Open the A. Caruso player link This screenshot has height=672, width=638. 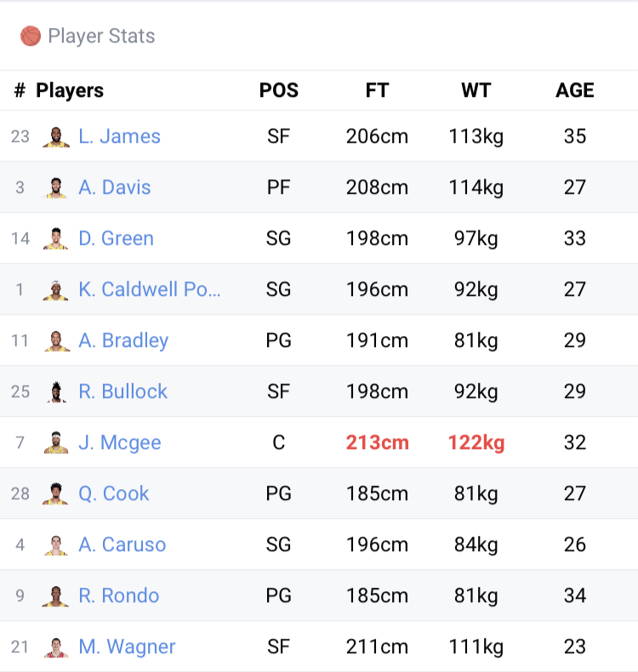click(122, 544)
